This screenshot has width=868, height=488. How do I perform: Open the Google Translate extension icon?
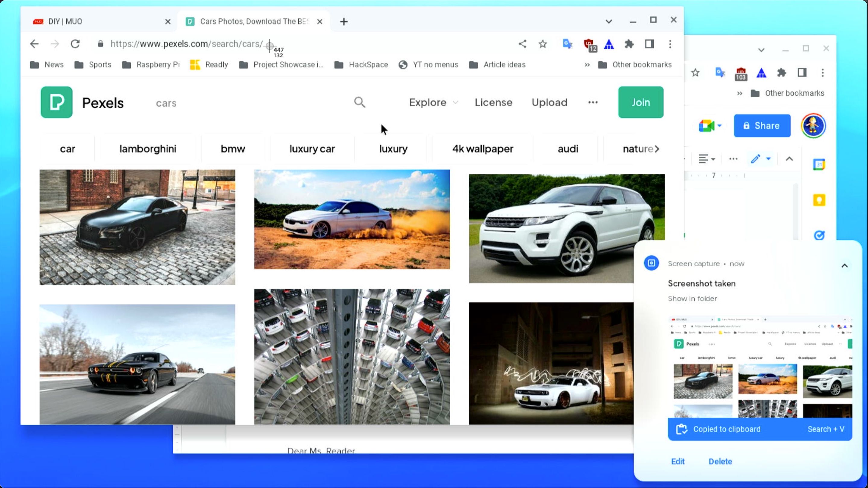coord(568,44)
